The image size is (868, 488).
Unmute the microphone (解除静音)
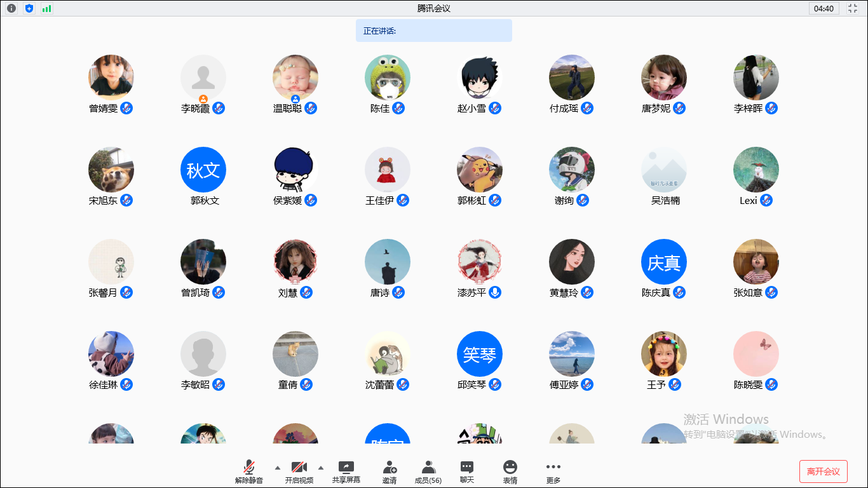249,472
